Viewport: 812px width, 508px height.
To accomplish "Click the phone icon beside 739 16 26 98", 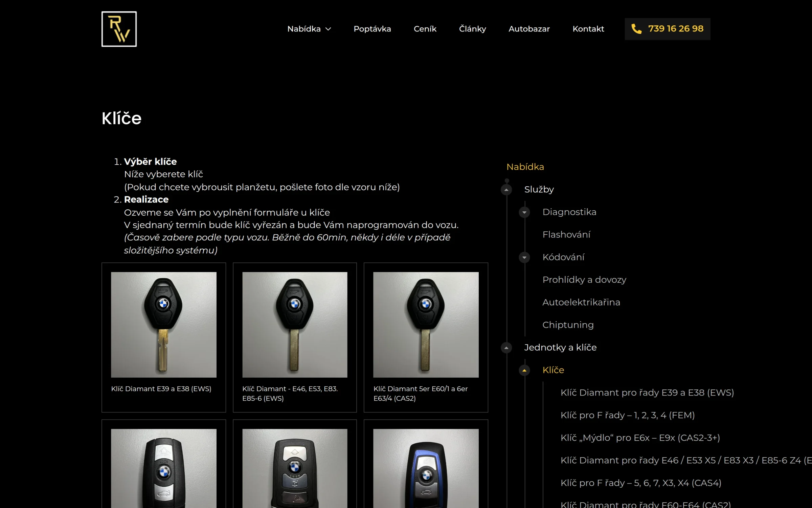I will pos(636,29).
